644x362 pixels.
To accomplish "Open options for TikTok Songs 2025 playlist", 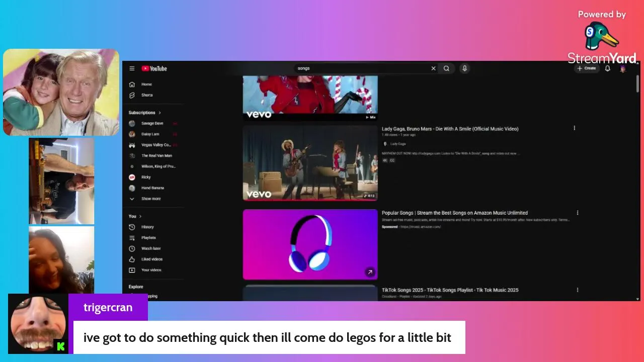I will click(577, 290).
